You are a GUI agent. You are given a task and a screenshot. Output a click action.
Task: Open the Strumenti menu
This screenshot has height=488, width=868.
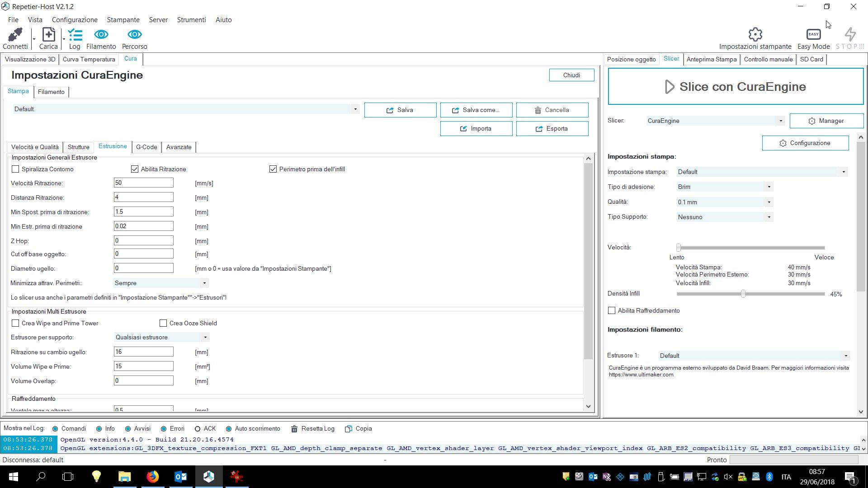(191, 20)
